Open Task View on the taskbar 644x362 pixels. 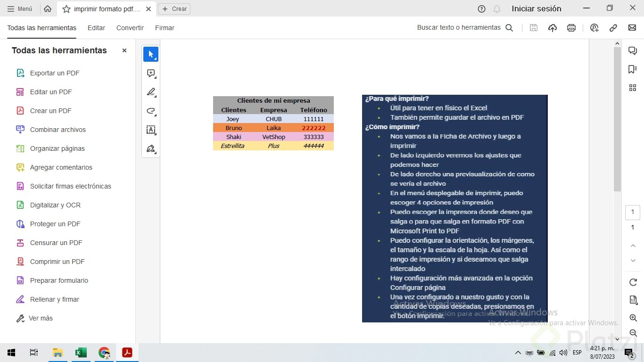tap(34, 353)
